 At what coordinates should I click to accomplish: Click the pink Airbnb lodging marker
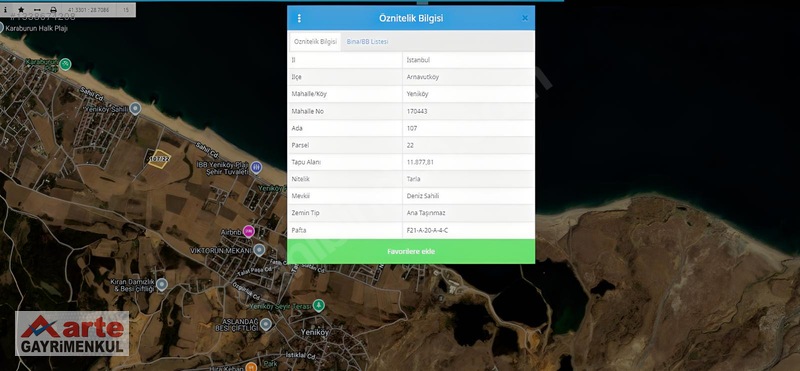pyautogui.click(x=248, y=231)
